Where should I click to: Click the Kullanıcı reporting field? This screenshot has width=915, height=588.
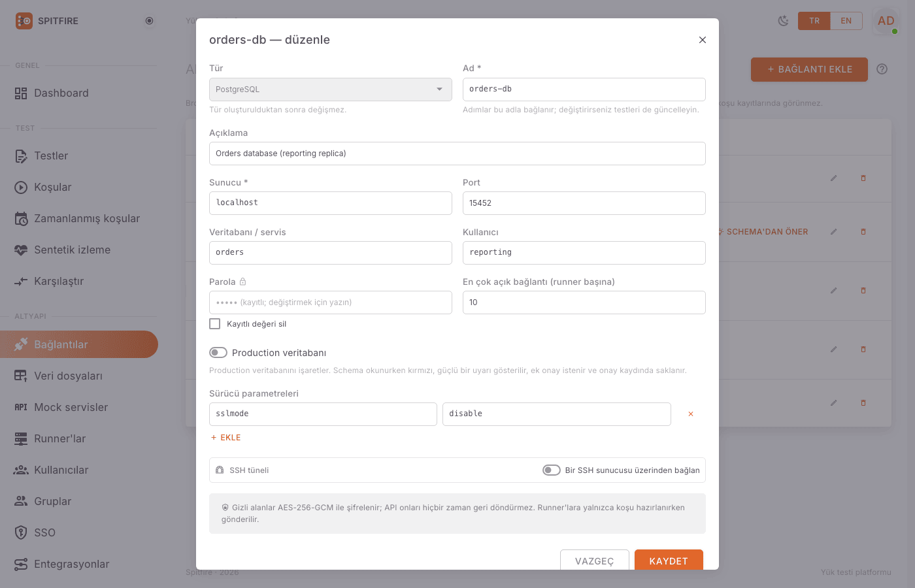[x=584, y=253]
